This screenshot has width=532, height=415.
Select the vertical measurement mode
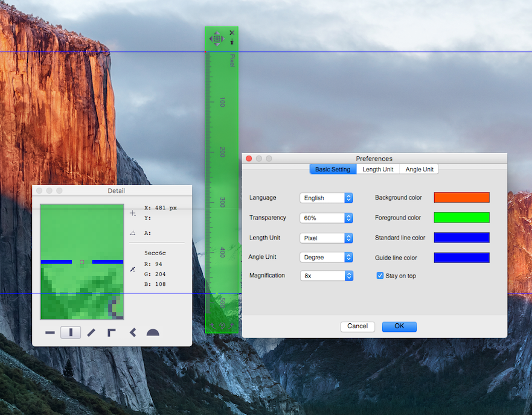tap(70, 332)
